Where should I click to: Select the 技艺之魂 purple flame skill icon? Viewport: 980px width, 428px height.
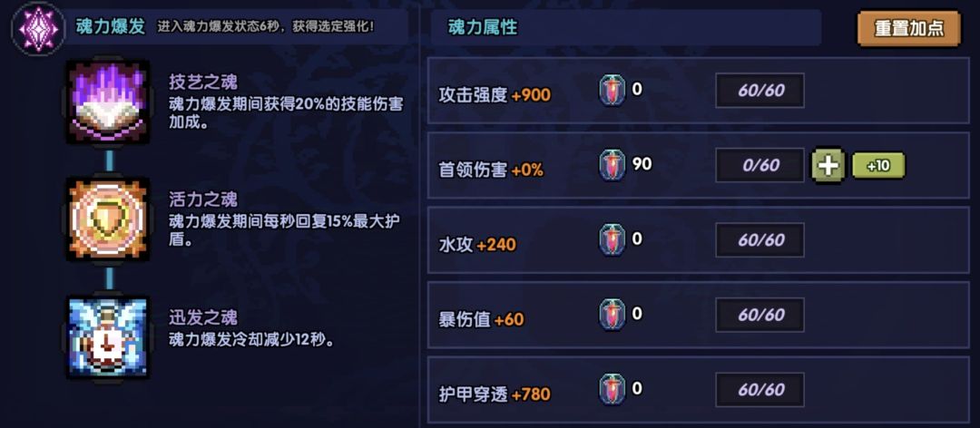tap(108, 102)
